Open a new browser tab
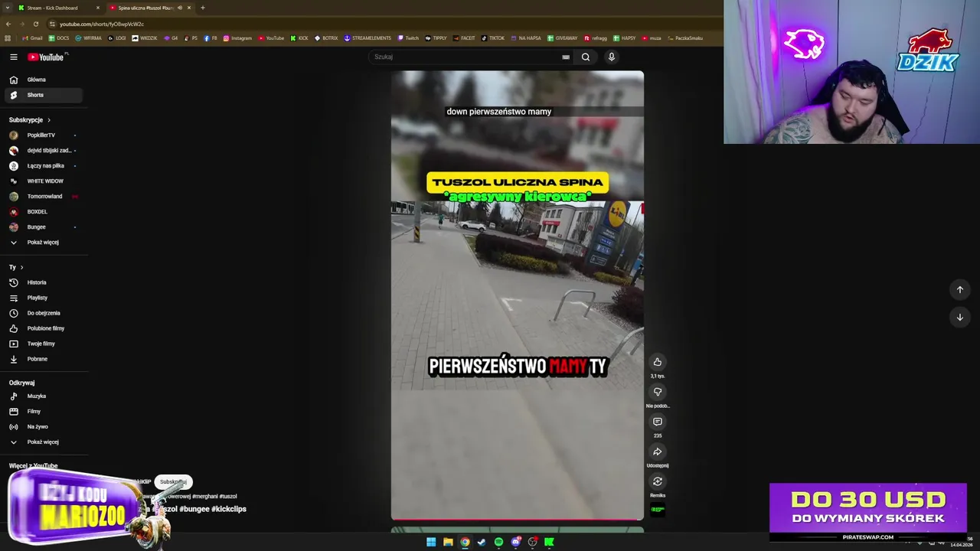The width and height of the screenshot is (980, 551). click(203, 8)
